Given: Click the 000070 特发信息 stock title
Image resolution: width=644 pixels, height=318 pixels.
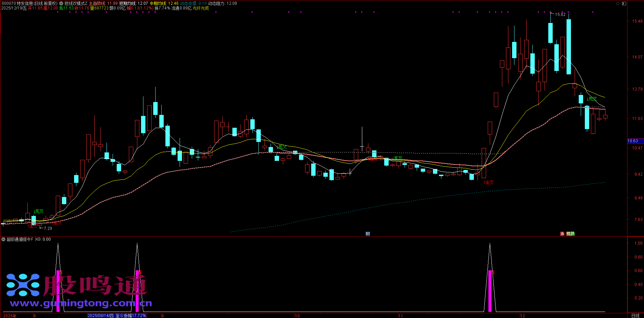Looking at the screenshot, I should (17, 3).
